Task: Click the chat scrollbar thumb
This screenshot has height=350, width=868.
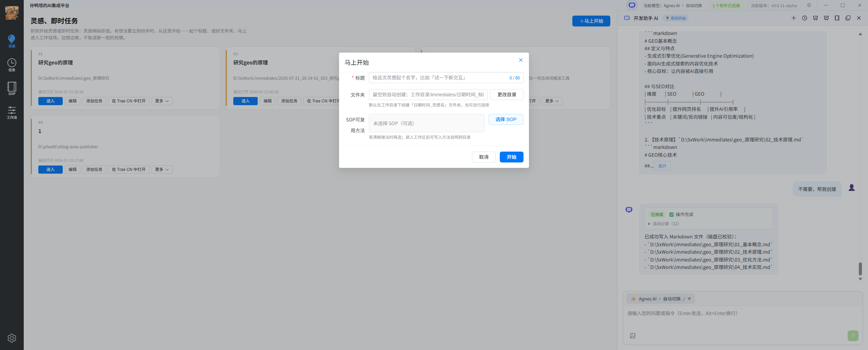Action: coord(860,269)
